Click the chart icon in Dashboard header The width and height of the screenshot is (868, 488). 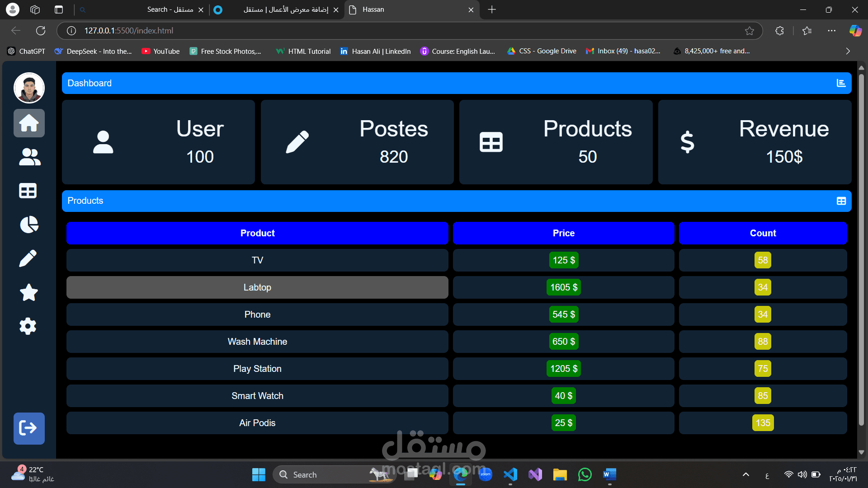tap(841, 83)
